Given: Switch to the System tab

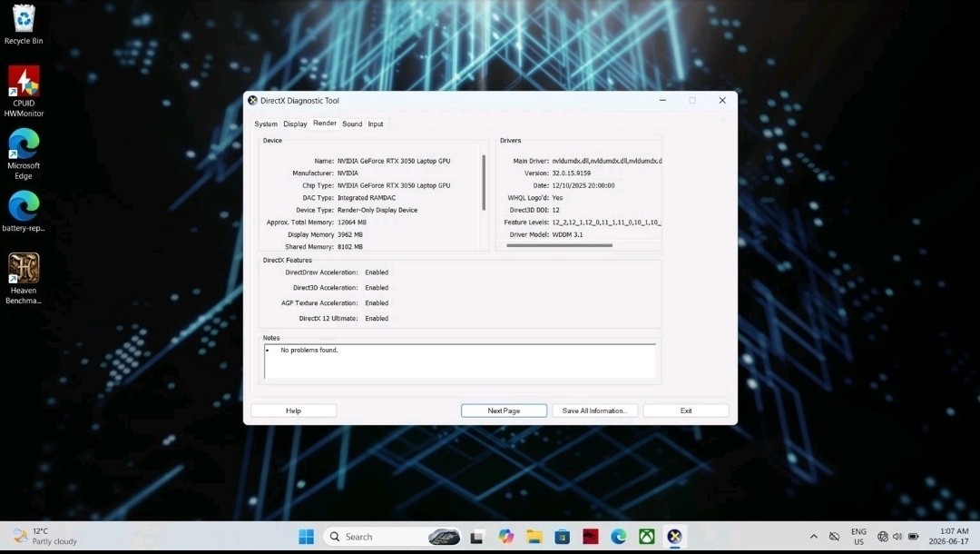Looking at the screenshot, I should click(266, 124).
